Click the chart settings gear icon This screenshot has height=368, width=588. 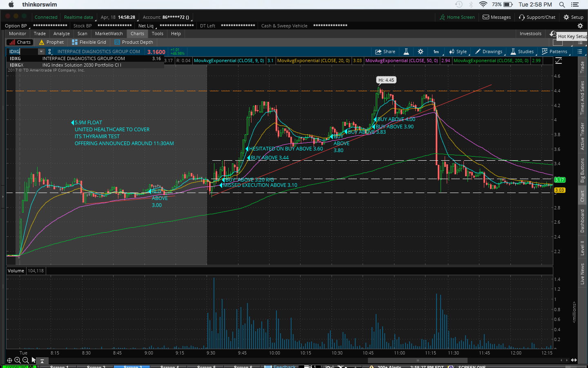(421, 52)
